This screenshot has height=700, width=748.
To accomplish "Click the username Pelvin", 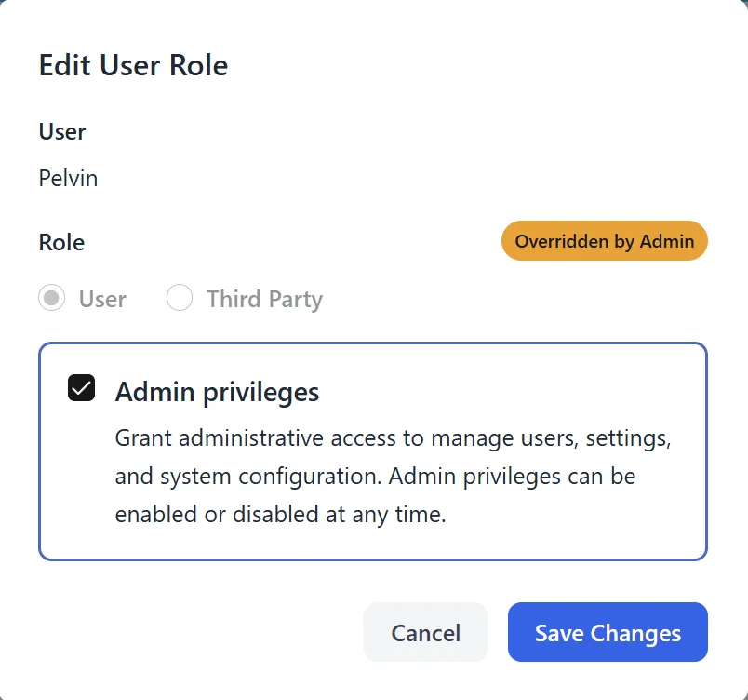I will click(68, 178).
